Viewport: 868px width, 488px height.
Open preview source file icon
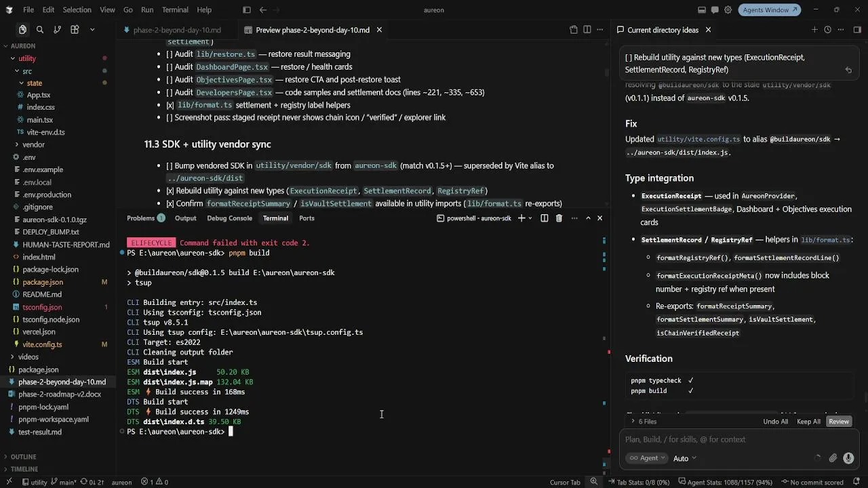(574, 30)
